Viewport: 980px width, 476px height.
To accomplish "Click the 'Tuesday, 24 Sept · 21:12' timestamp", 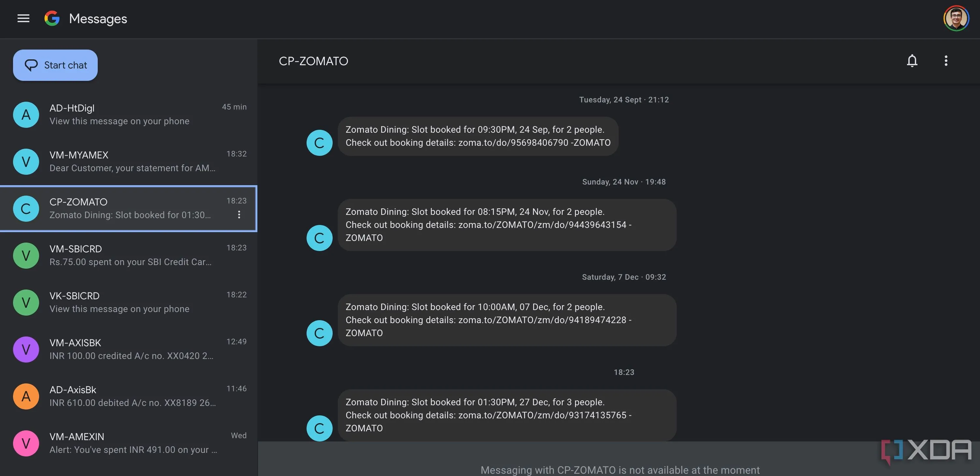I will click(624, 99).
